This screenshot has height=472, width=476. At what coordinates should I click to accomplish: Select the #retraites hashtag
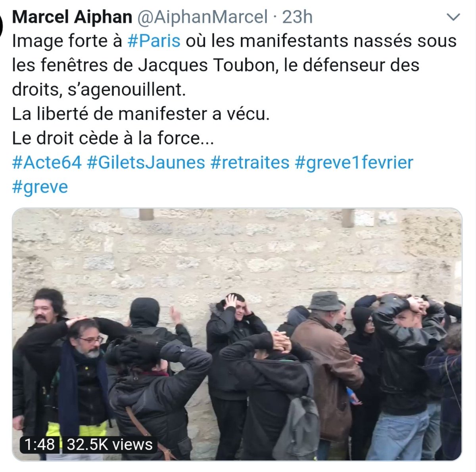(250, 162)
